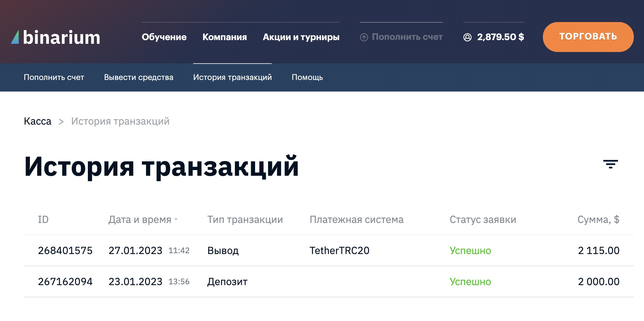Go to Касса breadcrumb
644x321 pixels.
[x=38, y=121]
